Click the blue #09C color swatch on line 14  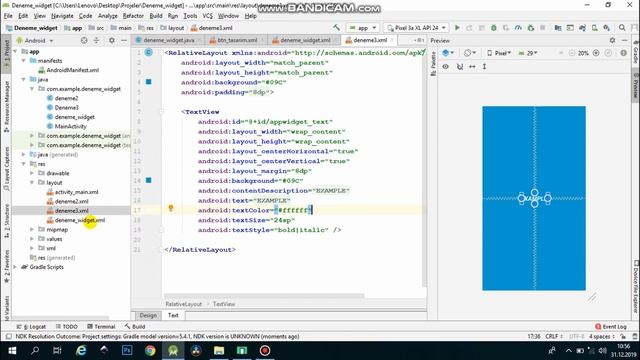149,180
